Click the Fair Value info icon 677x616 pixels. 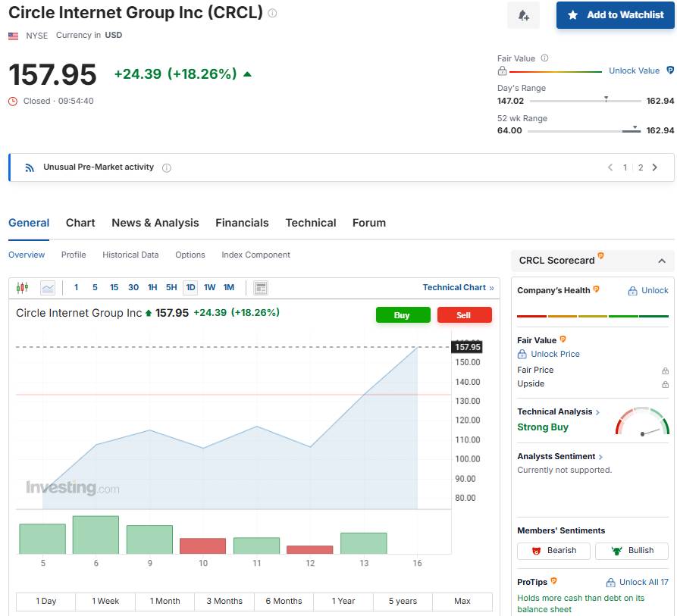pos(544,58)
